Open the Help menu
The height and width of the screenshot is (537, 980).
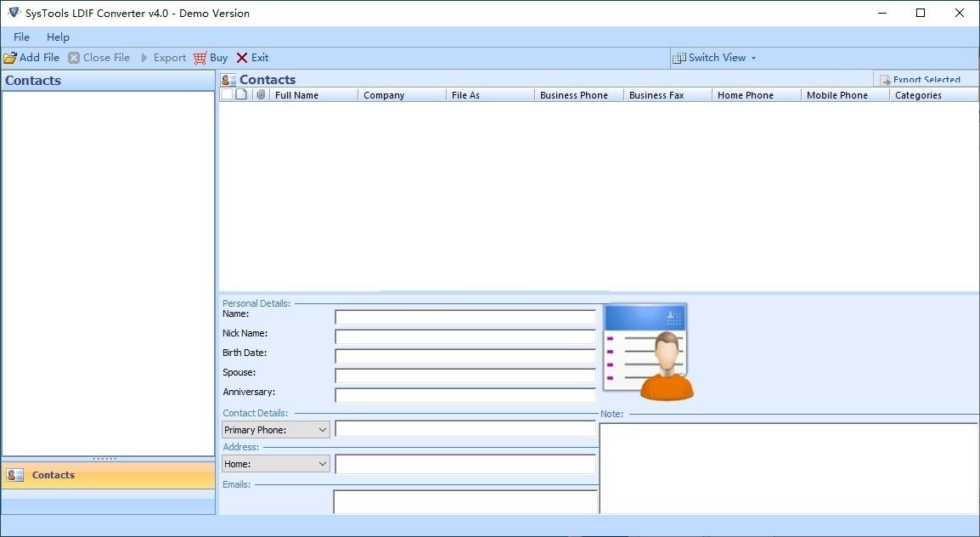click(58, 37)
